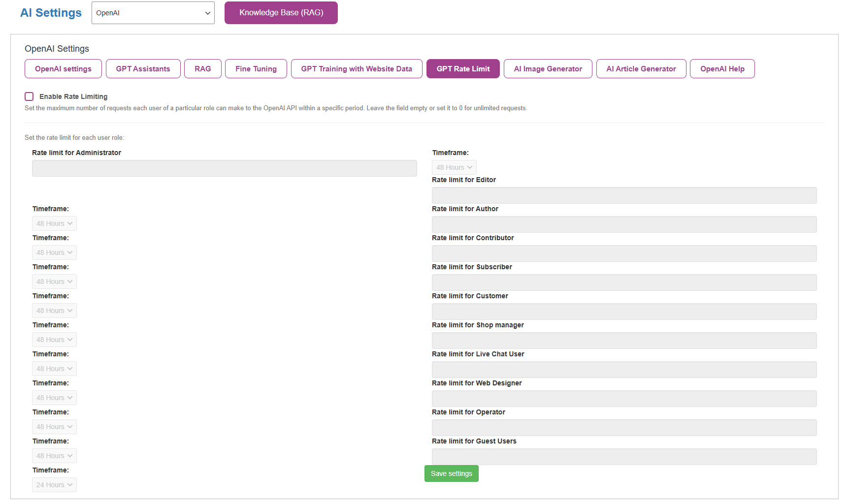Click the Rate limit for Subscriber field
848x504 pixels.
tap(624, 283)
